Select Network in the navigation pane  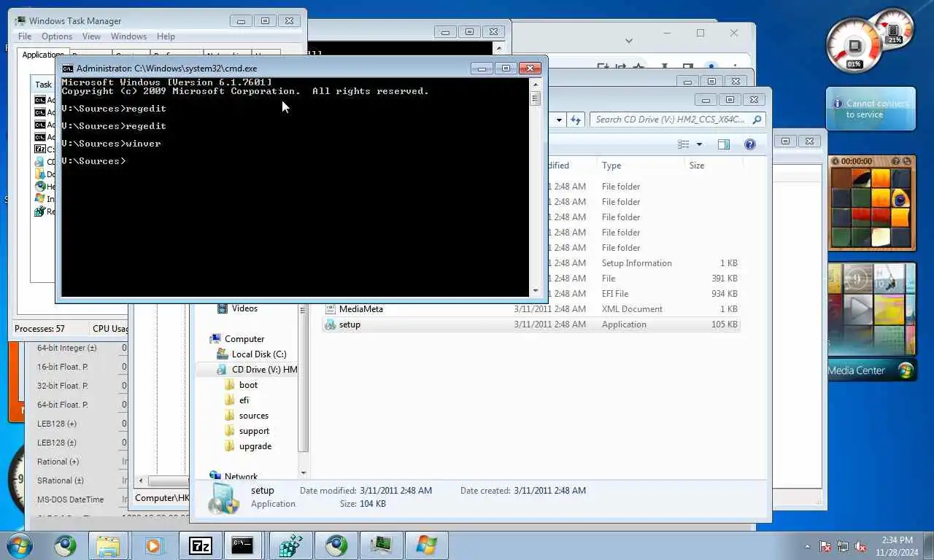tap(241, 476)
